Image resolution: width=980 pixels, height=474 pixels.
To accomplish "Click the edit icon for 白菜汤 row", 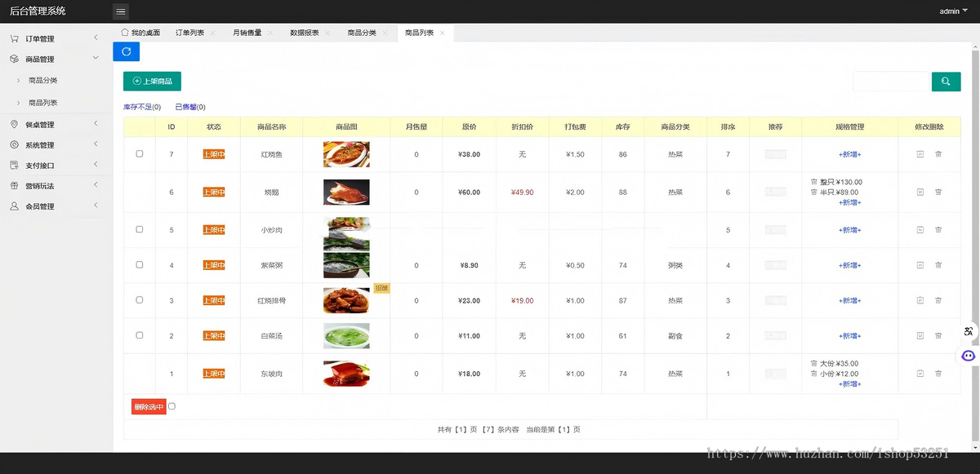I will point(920,335).
